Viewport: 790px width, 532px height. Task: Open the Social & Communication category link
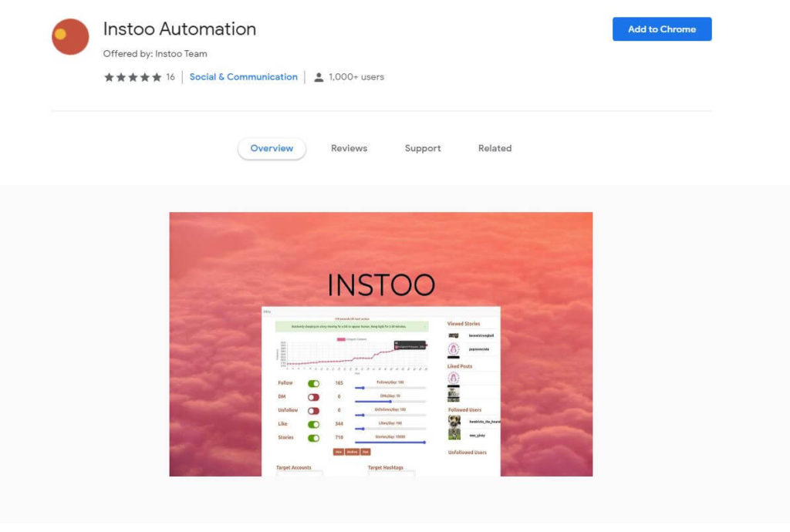click(x=243, y=77)
